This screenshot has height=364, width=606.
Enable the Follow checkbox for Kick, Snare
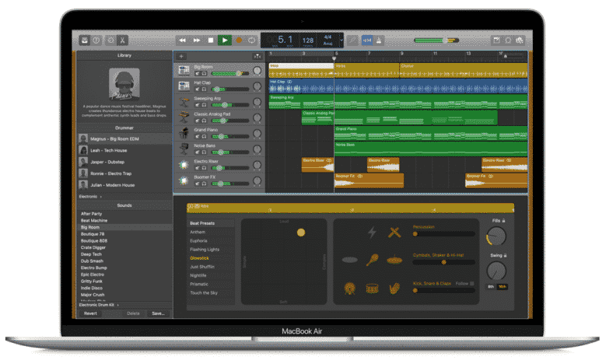pyautogui.click(x=473, y=283)
